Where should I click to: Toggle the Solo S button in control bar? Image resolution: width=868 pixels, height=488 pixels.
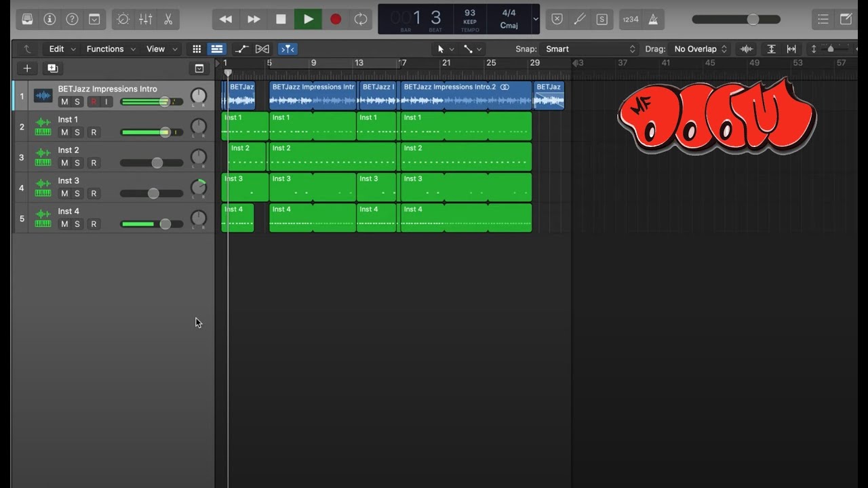pyautogui.click(x=601, y=19)
